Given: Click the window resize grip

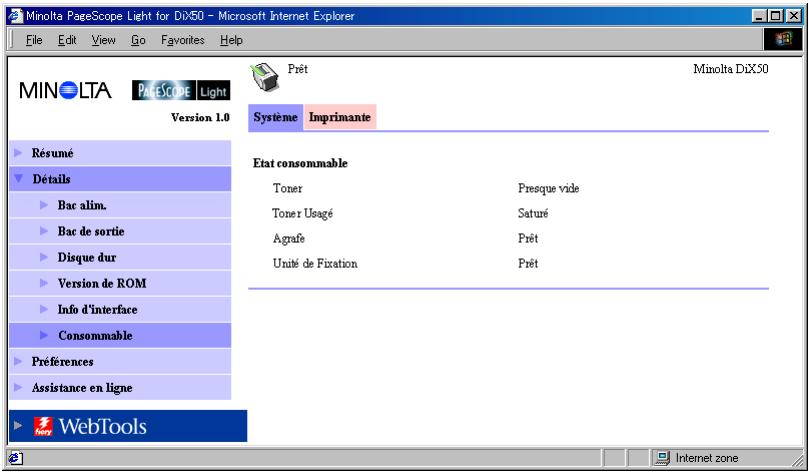Looking at the screenshot, I should tap(797, 459).
